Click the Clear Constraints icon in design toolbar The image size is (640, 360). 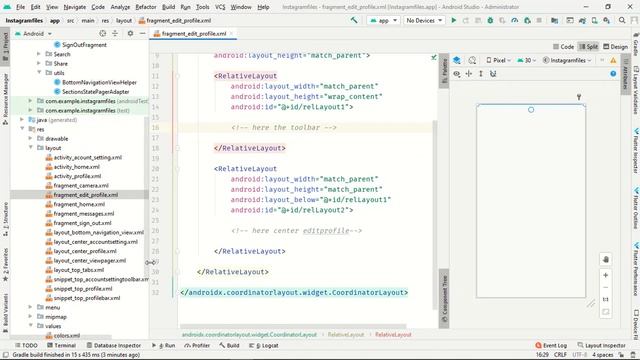(x=493, y=73)
